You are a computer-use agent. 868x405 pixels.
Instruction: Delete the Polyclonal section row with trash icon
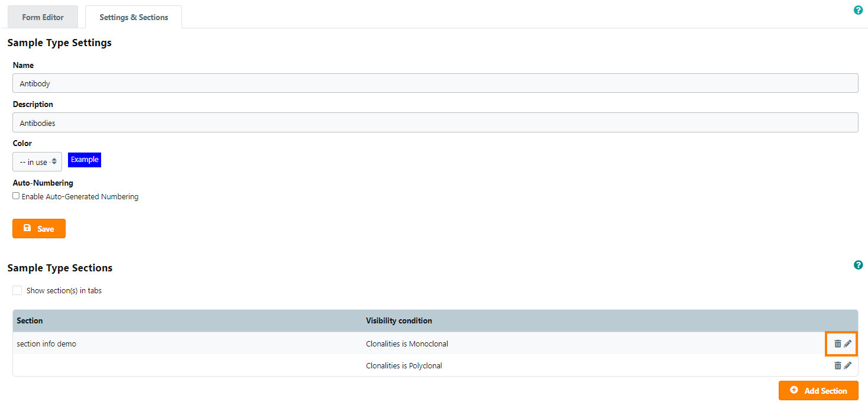click(x=837, y=365)
